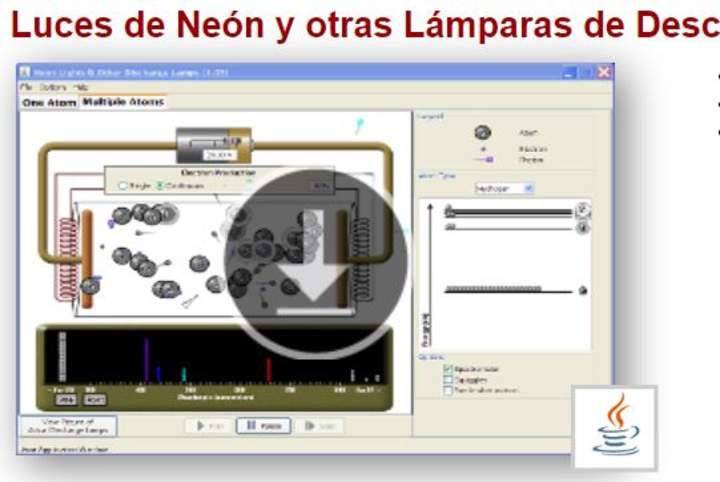Click the large download arrow overlay
This screenshot has width=720, height=482.
pyautogui.click(x=315, y=263)
